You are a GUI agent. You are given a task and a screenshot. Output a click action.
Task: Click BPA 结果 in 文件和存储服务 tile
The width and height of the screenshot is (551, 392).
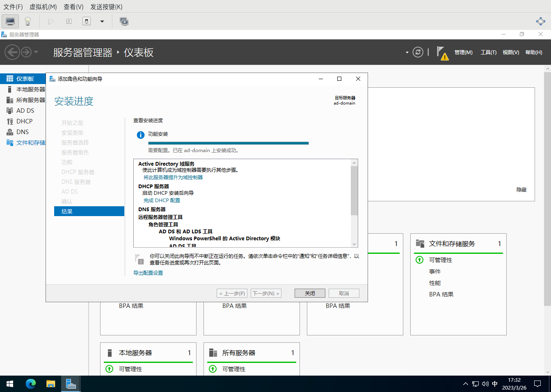pyautogui.click(x=441, y=294)
